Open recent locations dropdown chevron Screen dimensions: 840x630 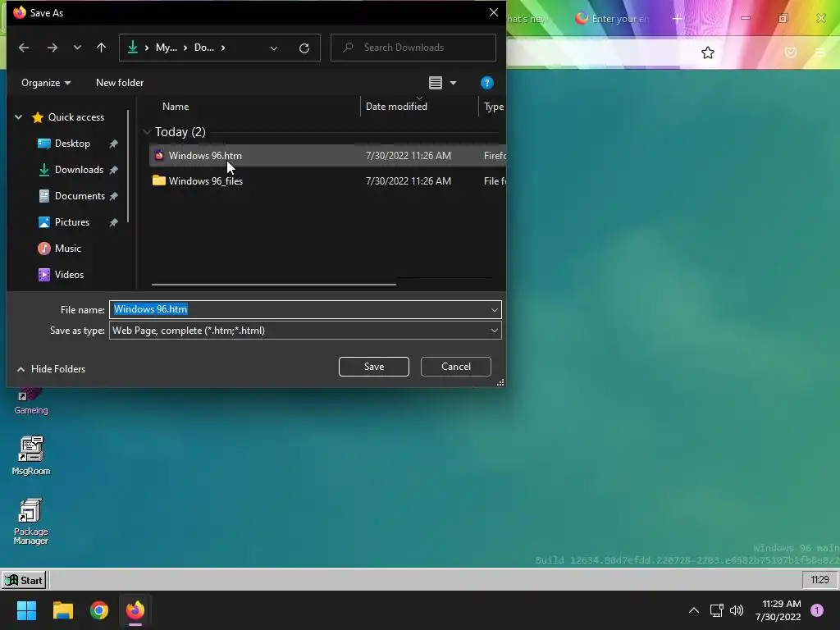coord(77,48)
